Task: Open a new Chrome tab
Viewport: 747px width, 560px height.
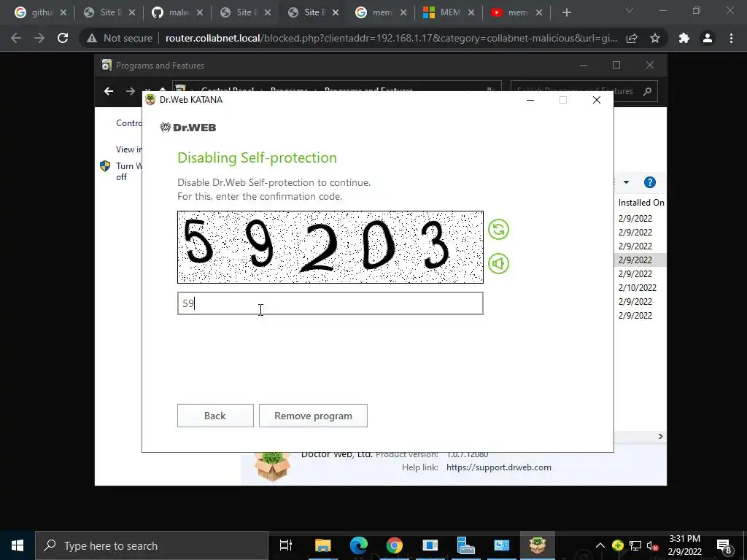Action: (x=566, y=13)
